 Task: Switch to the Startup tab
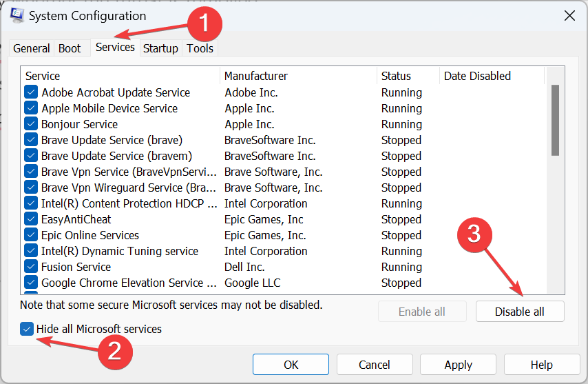click(x=160, y=48)
